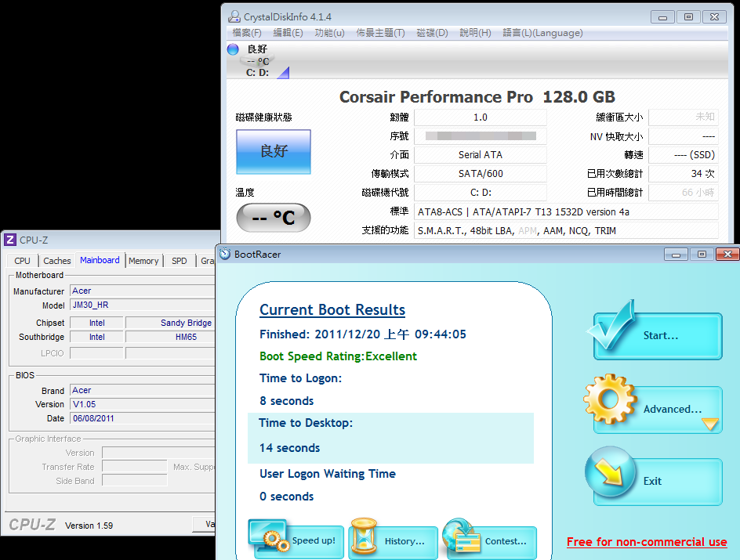Click the yellow arrow icon on Exit
This screenshot has height=560, width=740.
(x=610, y=472)
